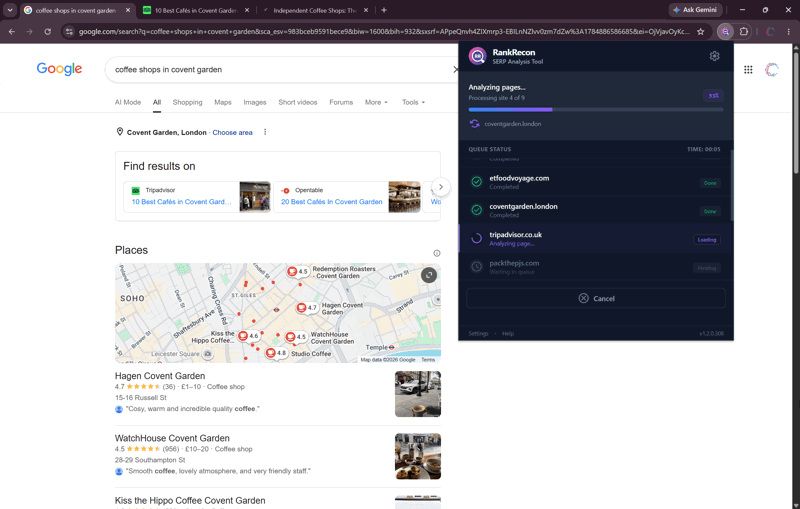Click the RankRecon analysis progress bar
The width and height of the screenshot is (800, 509).
tap(596, 110)
